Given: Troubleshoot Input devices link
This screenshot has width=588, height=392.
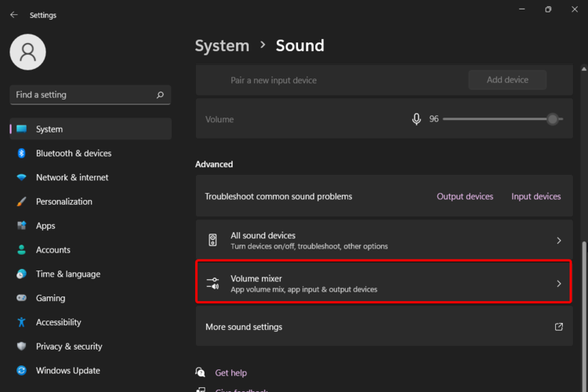Looking at the screenshot, I should [536, 196].
